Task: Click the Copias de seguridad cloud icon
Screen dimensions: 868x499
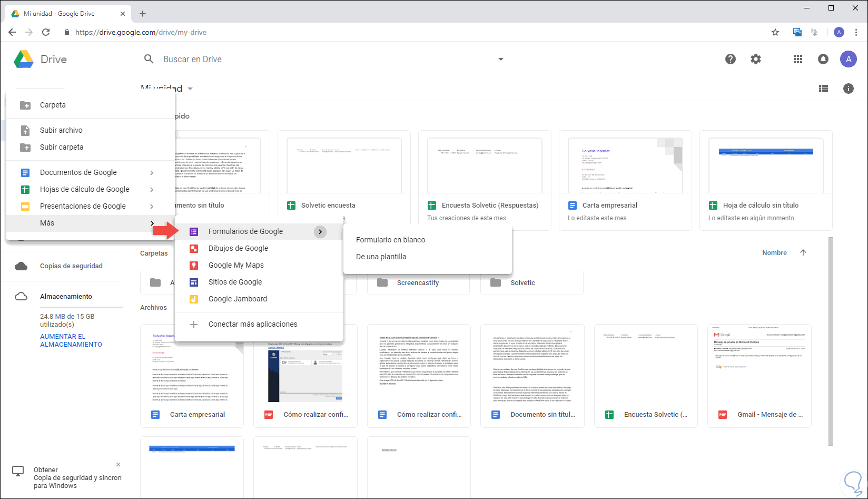Action: coord(21,266)
